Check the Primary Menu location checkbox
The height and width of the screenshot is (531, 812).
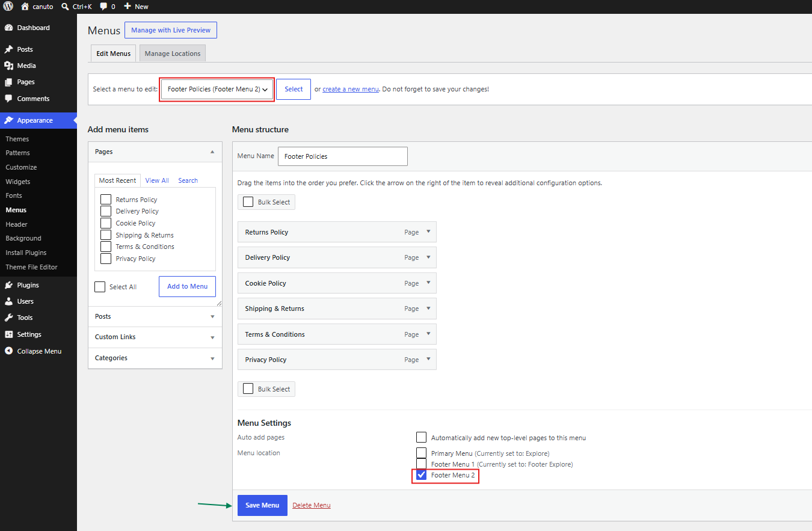(421, 453)
